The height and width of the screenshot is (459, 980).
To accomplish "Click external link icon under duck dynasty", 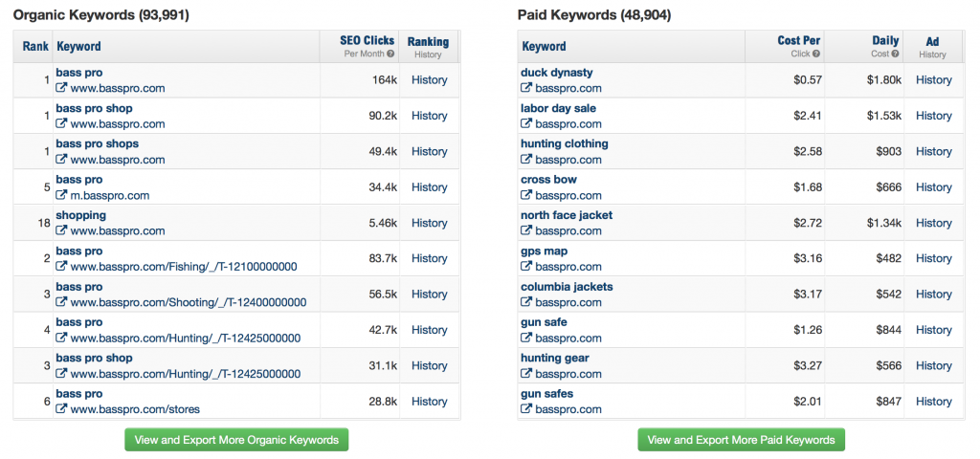I will tap(526, 87).
